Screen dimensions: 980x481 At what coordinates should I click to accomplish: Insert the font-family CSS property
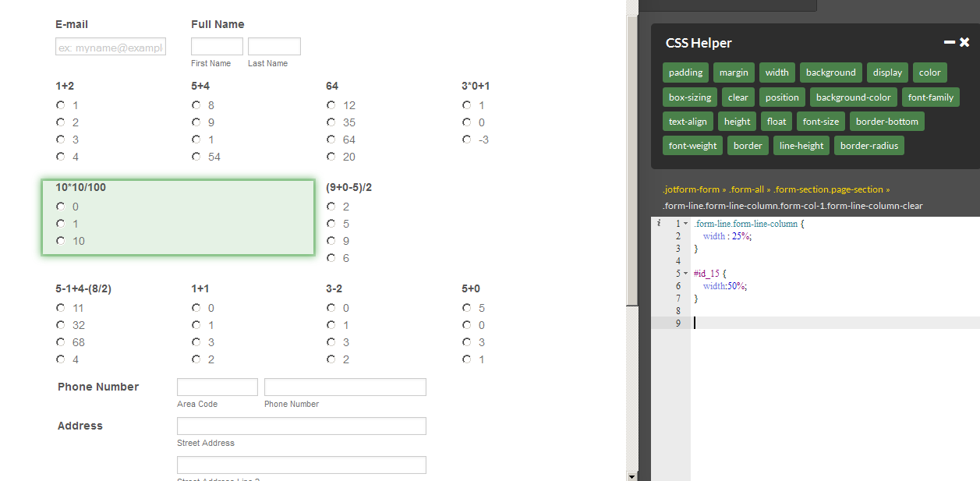click(x=930, y=97)
